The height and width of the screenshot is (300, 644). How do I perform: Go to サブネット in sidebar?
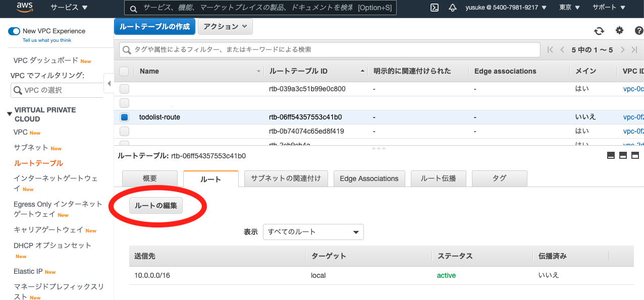tap(31, 148)
